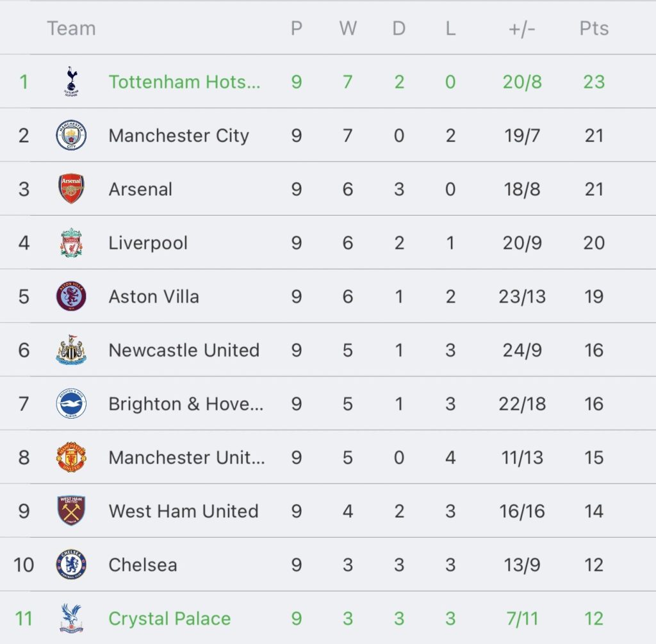Viewport: 656px width, 644px height.
Task: Click the Tottenham Hotspur club crest
Action: coord(70,82)
